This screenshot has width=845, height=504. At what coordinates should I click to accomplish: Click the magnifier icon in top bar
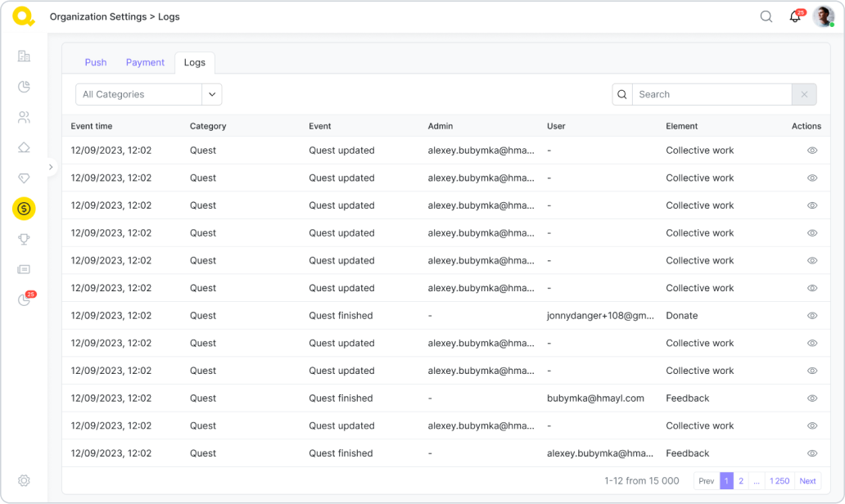(766, 16)
